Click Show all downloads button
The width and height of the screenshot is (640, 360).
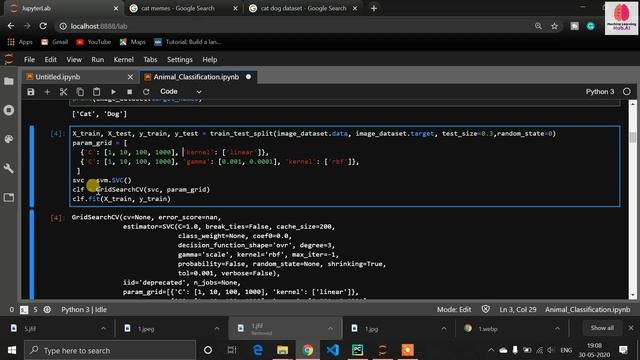tap(602, 328)
